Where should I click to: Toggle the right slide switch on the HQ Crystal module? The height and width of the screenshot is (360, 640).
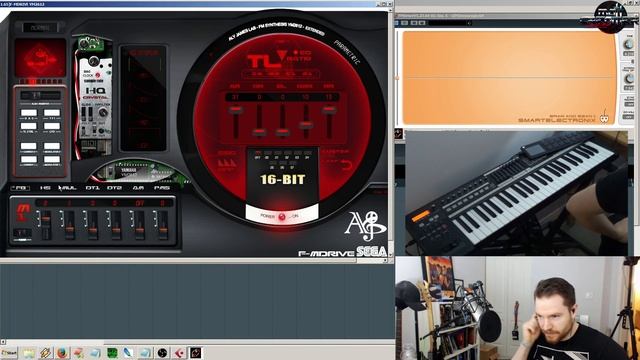pyautogui.click(x=90, y=114)
